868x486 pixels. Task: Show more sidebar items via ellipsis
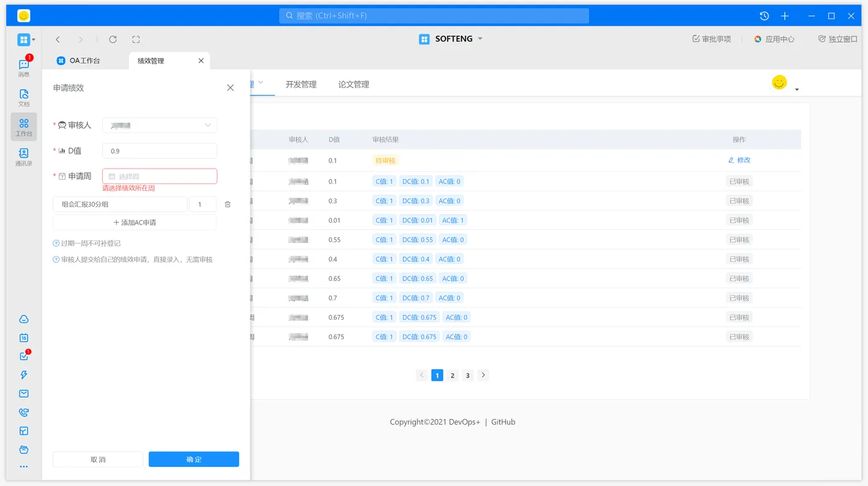pyautogui.click(x=24, y=467)
